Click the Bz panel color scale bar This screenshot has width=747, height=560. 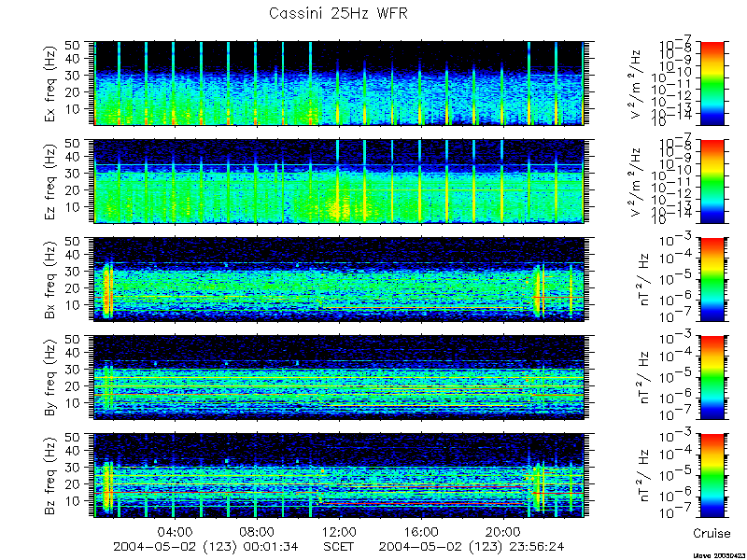(x=712, y=476)
